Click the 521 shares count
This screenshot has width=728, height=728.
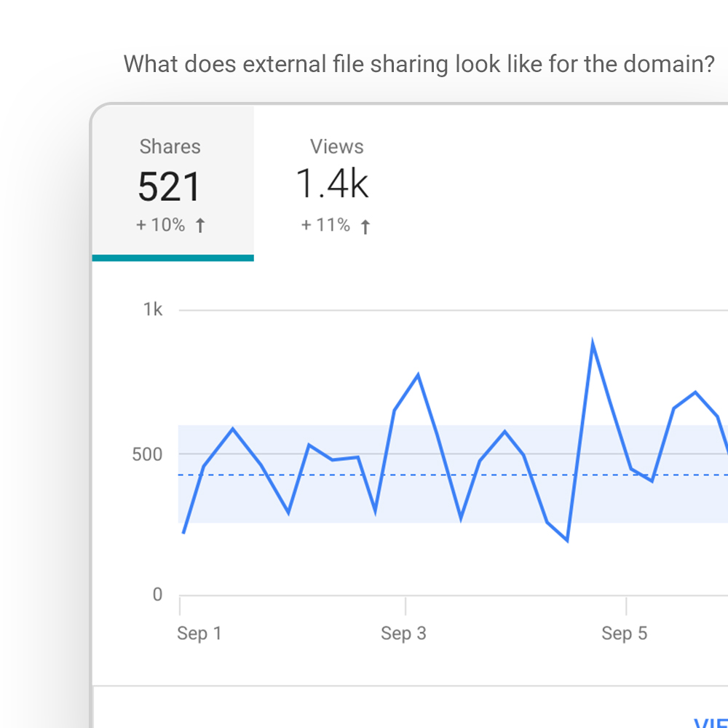170,186
